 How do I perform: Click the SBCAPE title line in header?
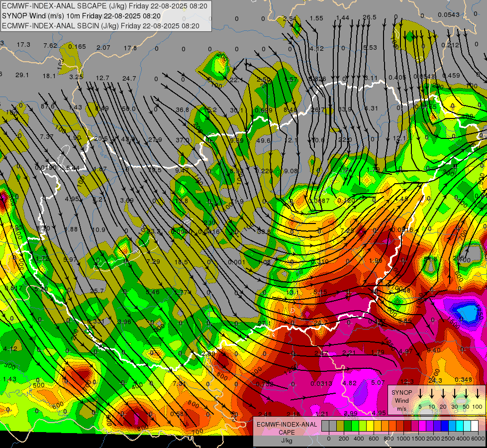pyautogui.click(x=104, y=6)
